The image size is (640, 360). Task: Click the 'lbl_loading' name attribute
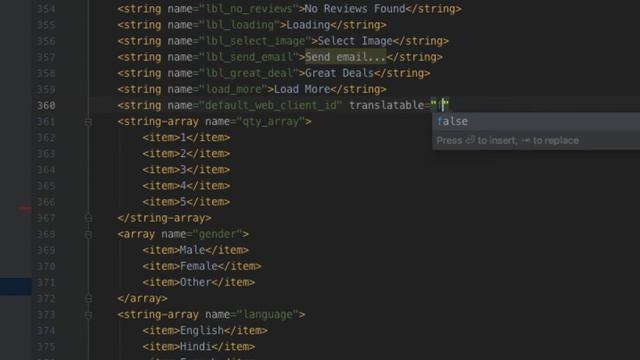tap(240, 25)
